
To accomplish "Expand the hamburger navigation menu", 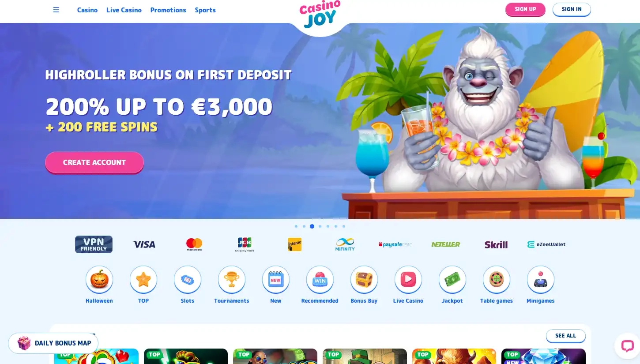I will pos(56,10).
